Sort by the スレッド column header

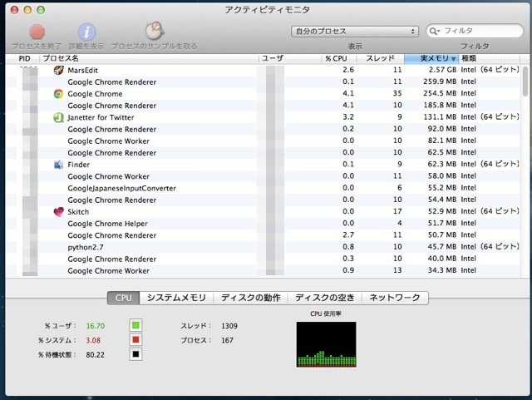coord(381,58)
